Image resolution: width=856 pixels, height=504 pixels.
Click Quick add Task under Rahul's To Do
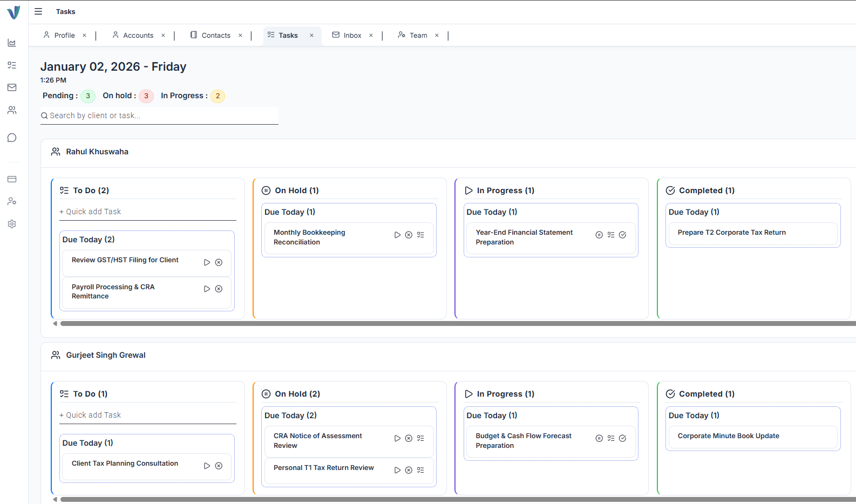tap(147, 212)
